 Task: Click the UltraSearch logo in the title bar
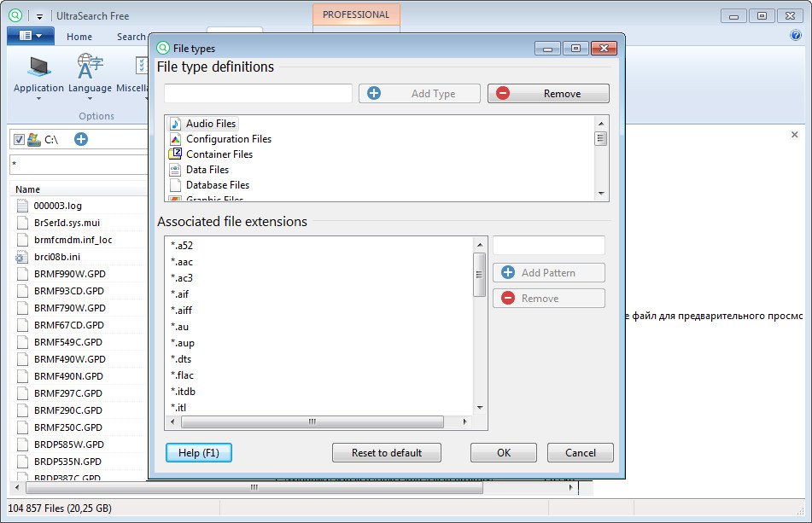tap(15, 15)
